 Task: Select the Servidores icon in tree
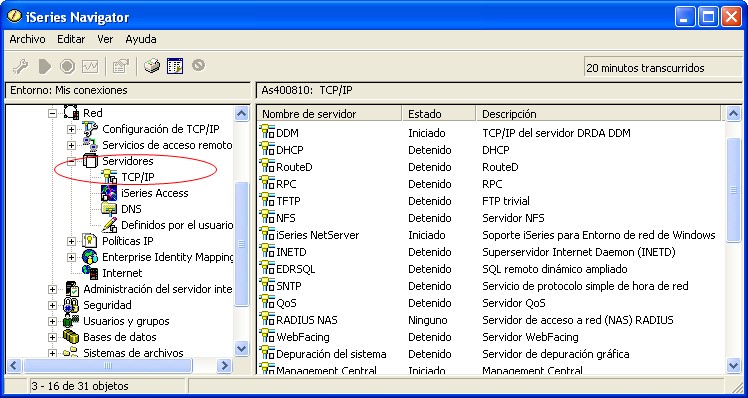pyautogui.click(x=90, y=161)
